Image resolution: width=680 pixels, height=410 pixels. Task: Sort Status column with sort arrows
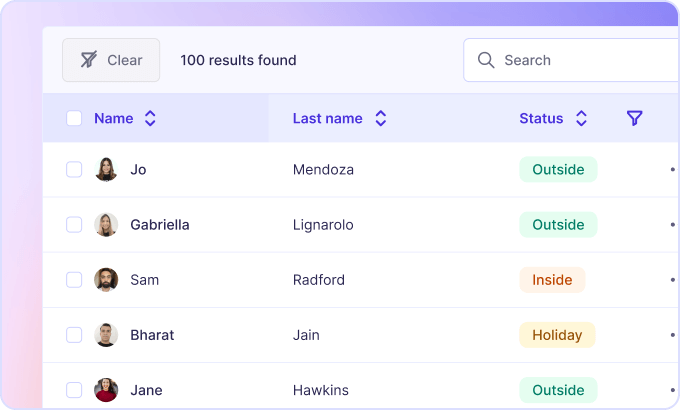[581, 118]
